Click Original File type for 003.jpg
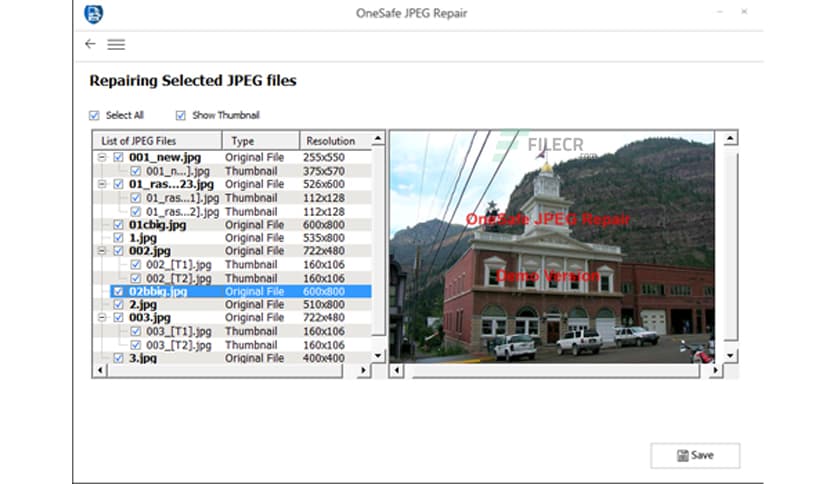The image size is (836, 484). pos(254,318)
